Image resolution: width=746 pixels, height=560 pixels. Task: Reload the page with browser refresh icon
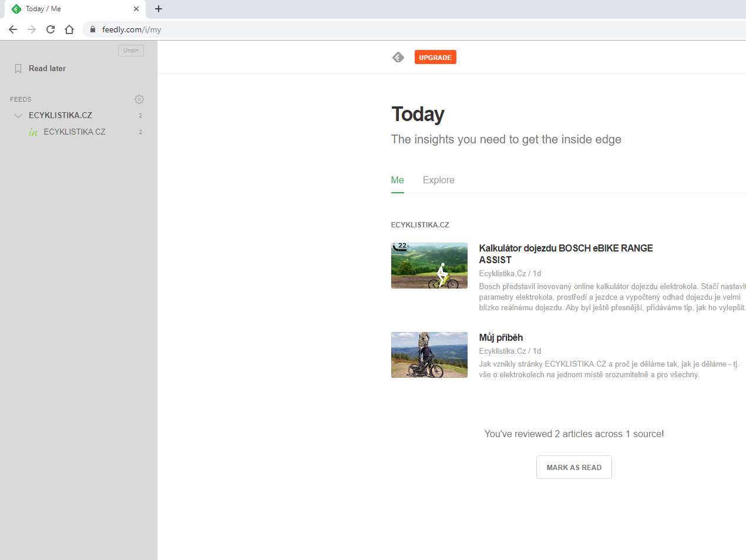51,29
